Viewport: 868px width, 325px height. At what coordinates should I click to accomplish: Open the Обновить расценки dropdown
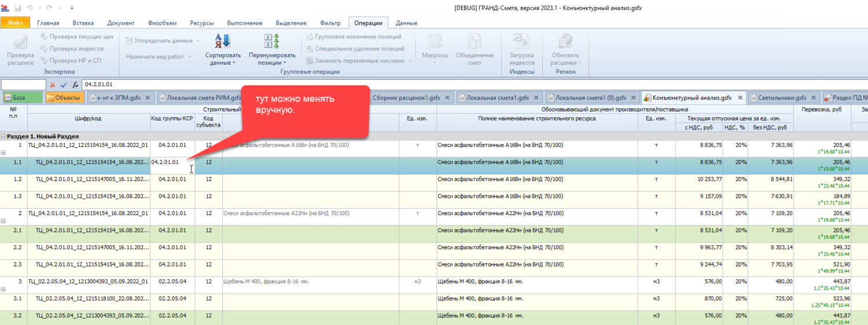[580, 62]
